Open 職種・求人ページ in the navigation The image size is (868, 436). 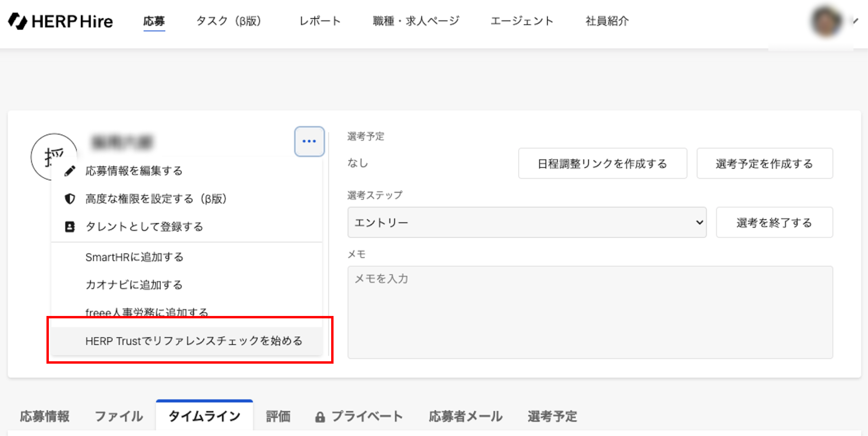point(416,21)
